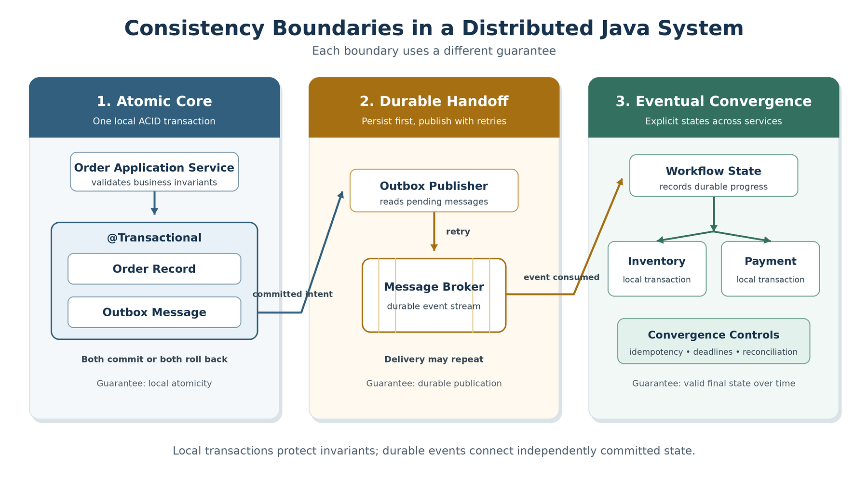Viewport: 868px width, 482px height.
Task: Click 'Delivery may repeat' text
Action: (x=434, y=359)
